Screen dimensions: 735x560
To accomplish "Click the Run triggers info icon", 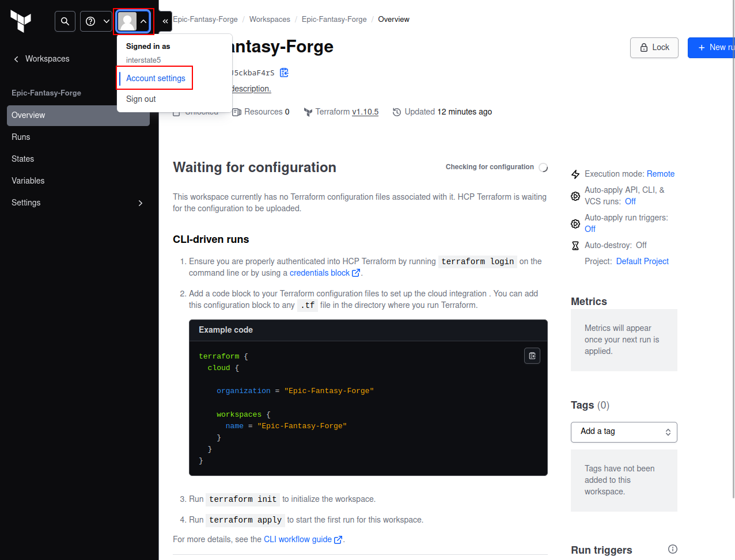I will click(673, 549).
